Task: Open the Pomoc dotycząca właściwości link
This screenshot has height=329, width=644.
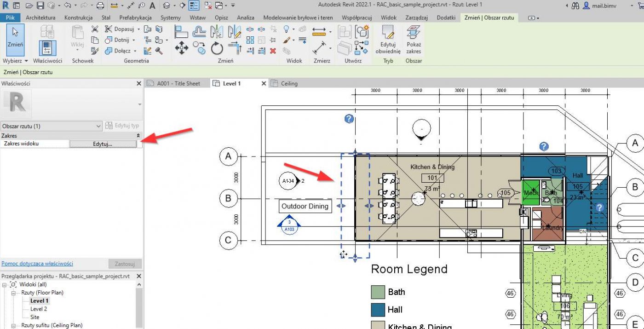Action: click(x=37, y=264)
